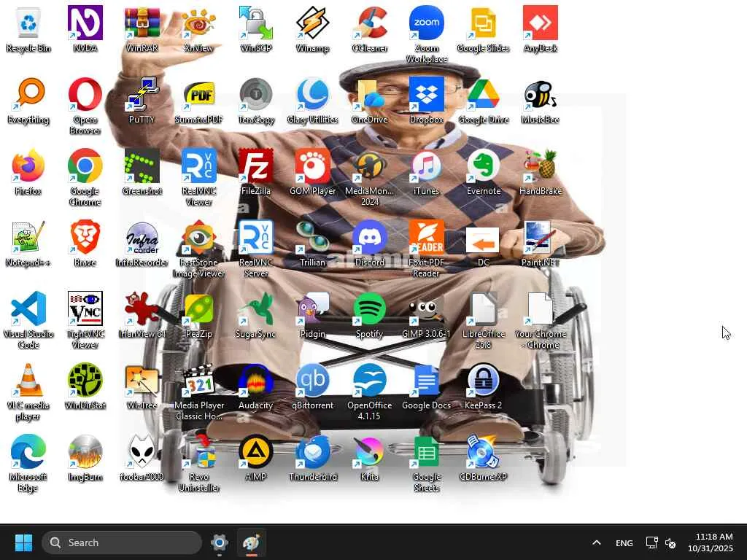Select the qBittorrent icon
Image resolution: width=747 pixels, height=560 pixels.
tap(312, 386)
